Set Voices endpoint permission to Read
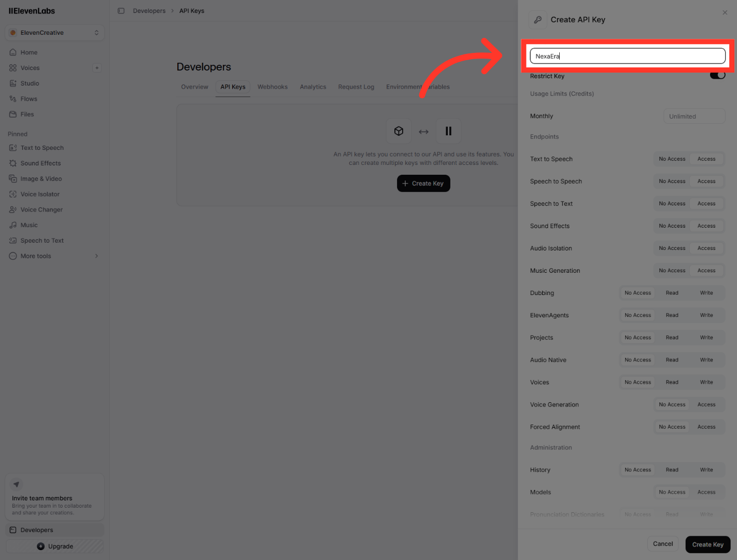Screen dimensions: 737x560 coord(672,382)
